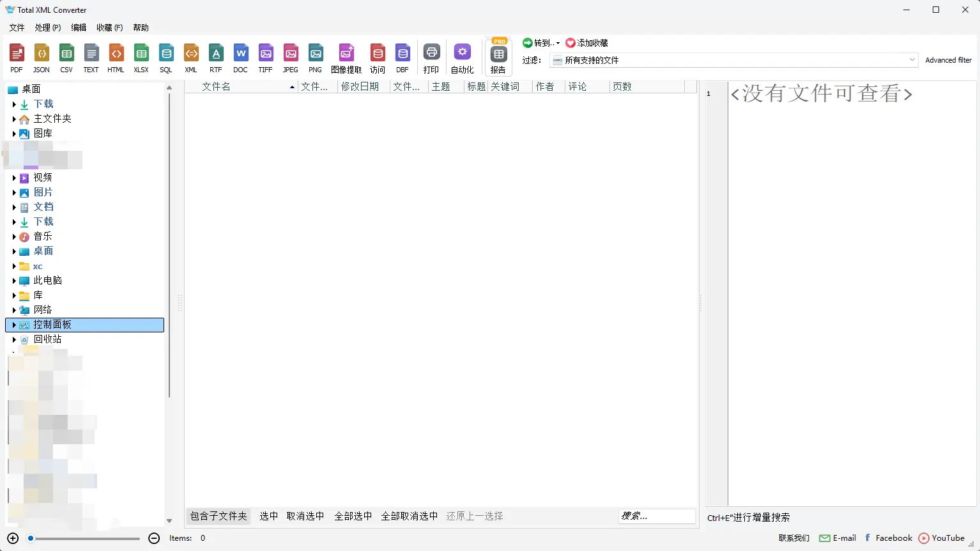Image resolution: width=980 pixels, height=551 pixels.
Task: Click the 搜索 search input field
Action: point(657,516)
